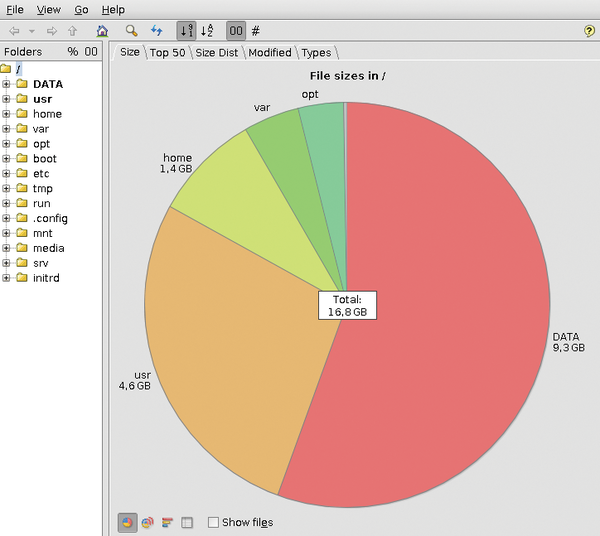
Task: Click the boot folder icon in tree
Action: point(22,158)
